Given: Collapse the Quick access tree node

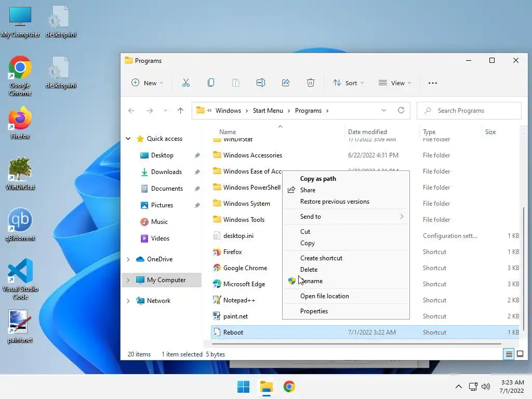Looking at the screenshot, I should coord(128,138).
